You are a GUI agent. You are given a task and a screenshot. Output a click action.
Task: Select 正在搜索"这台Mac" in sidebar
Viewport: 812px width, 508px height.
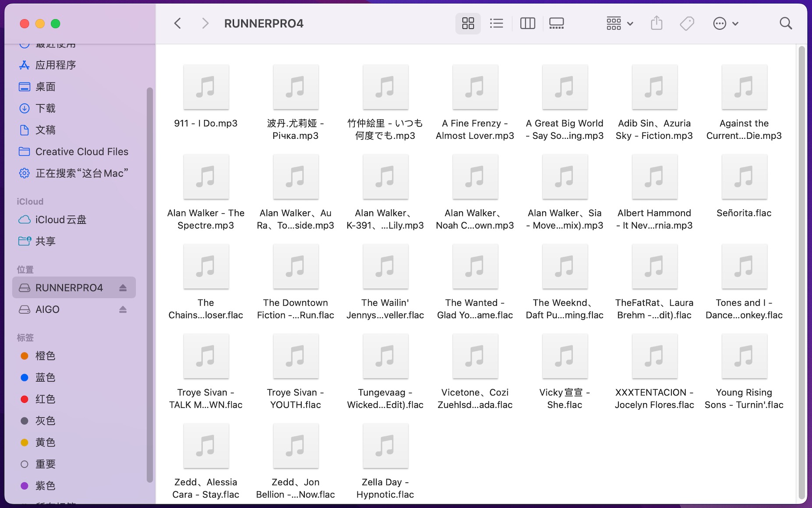pos(74,173)
